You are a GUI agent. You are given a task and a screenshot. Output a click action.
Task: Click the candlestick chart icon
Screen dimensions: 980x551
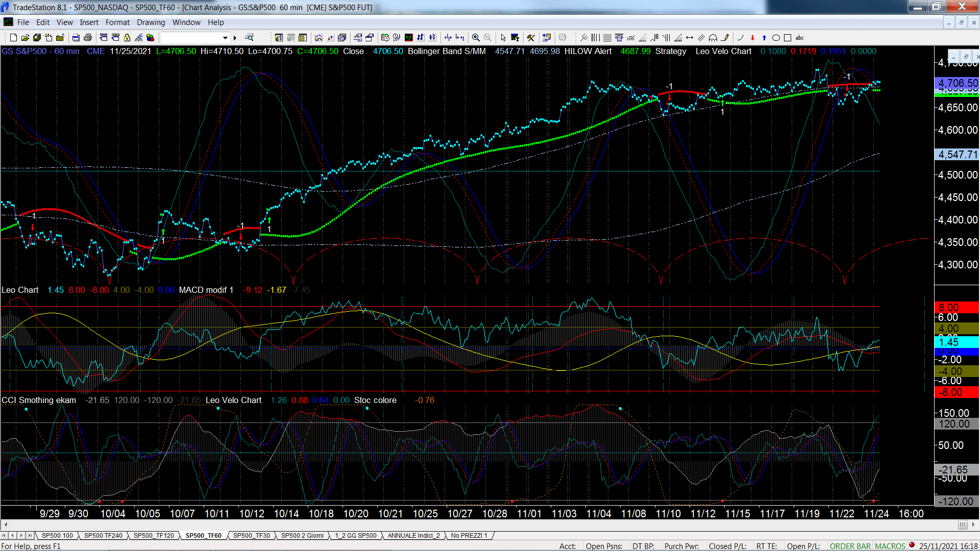pos(432,38)
